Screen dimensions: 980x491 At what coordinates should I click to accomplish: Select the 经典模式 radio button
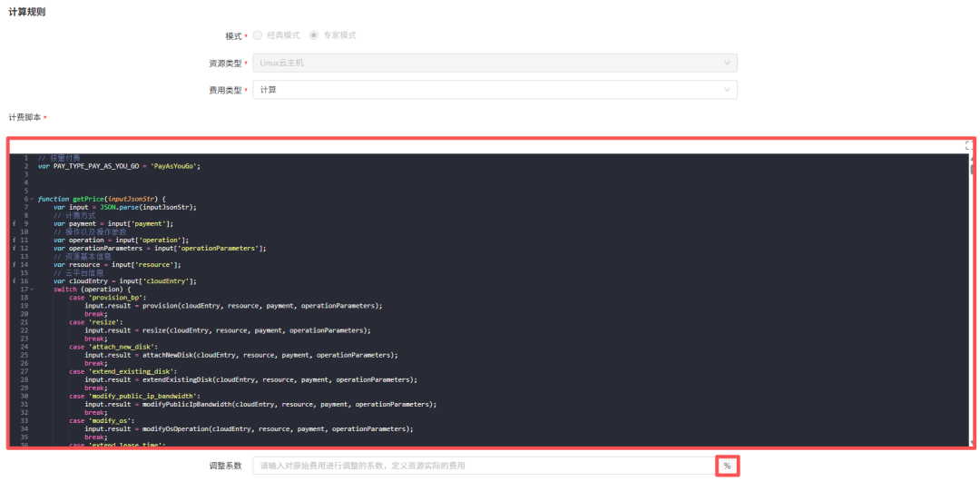tap(259, 35)
